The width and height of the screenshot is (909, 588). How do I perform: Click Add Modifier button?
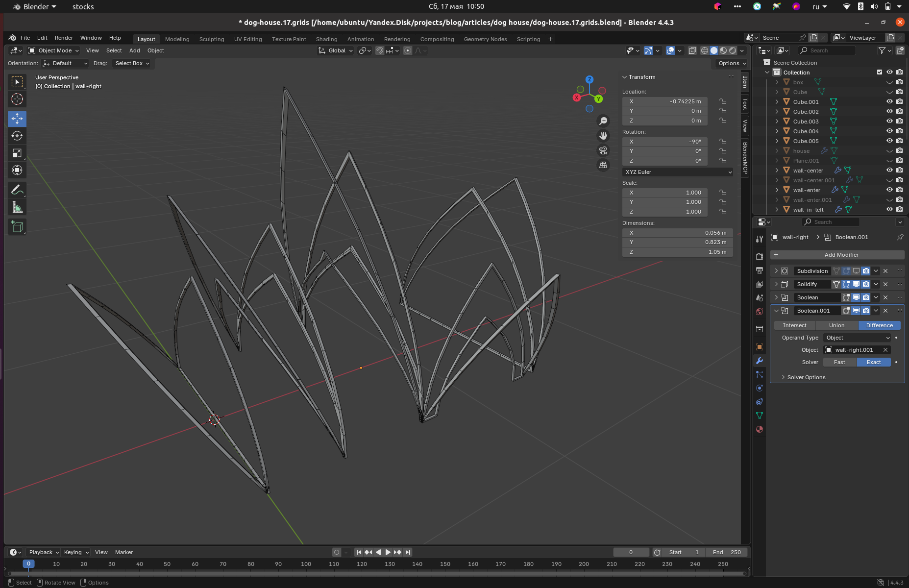click(x=837, y=255)
